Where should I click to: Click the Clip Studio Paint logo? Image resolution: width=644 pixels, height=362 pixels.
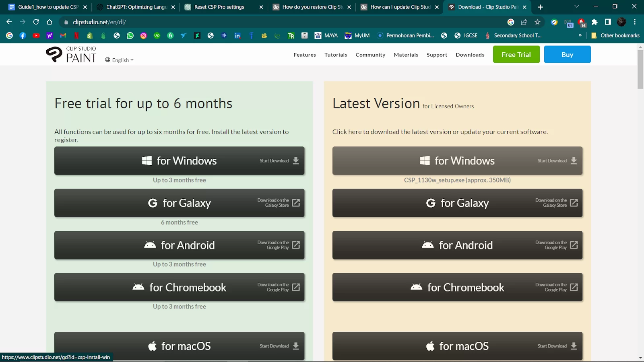point(71,55)
